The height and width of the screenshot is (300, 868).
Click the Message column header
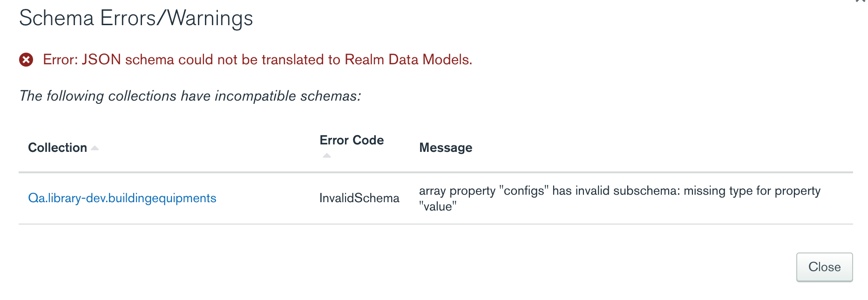446,148
